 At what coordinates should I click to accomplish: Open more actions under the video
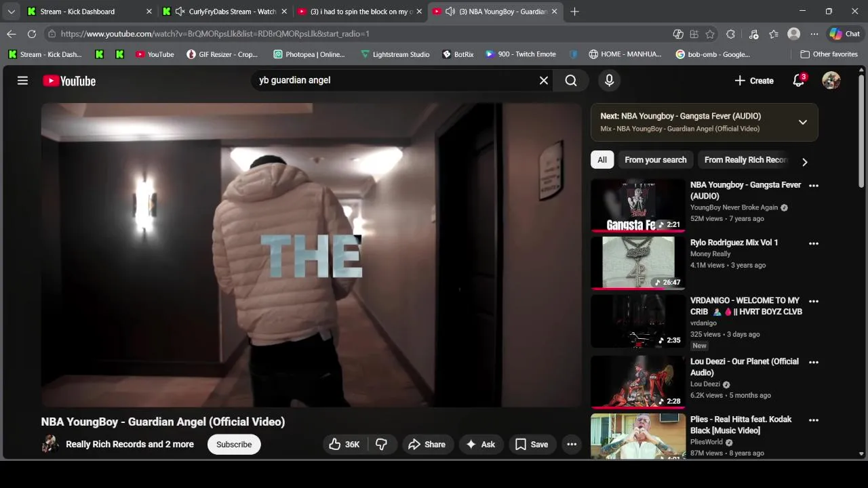[572, 445]
